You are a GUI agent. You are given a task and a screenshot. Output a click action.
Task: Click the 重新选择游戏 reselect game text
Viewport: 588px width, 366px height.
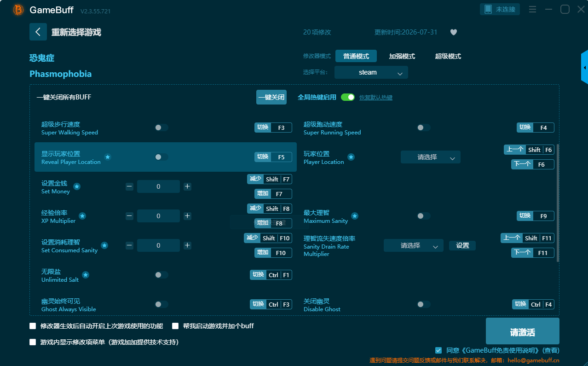tap(76, 32)
